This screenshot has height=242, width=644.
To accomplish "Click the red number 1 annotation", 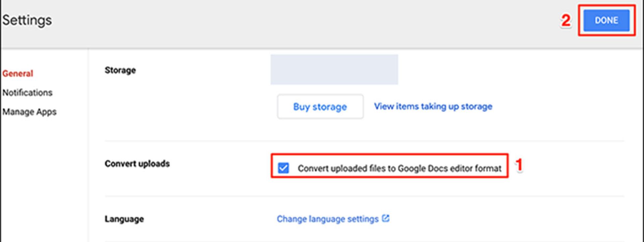I will (519, 165).
